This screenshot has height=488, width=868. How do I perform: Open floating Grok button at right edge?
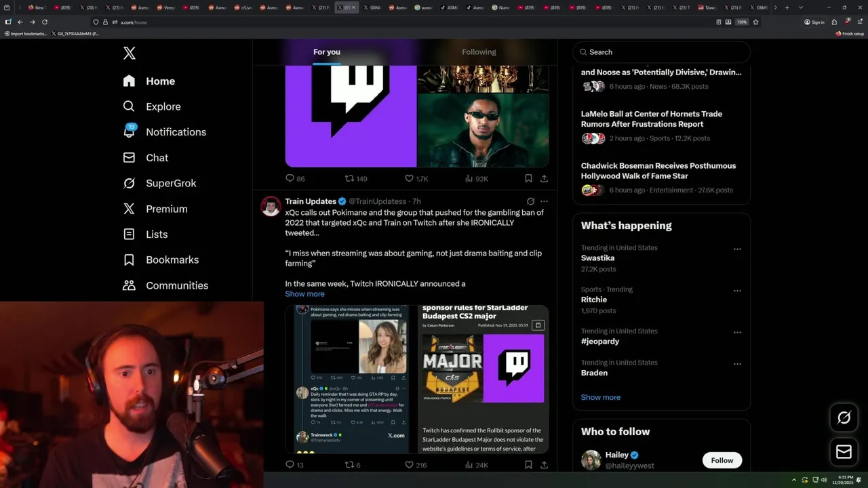pyautogui.click(x=844, y=418)
